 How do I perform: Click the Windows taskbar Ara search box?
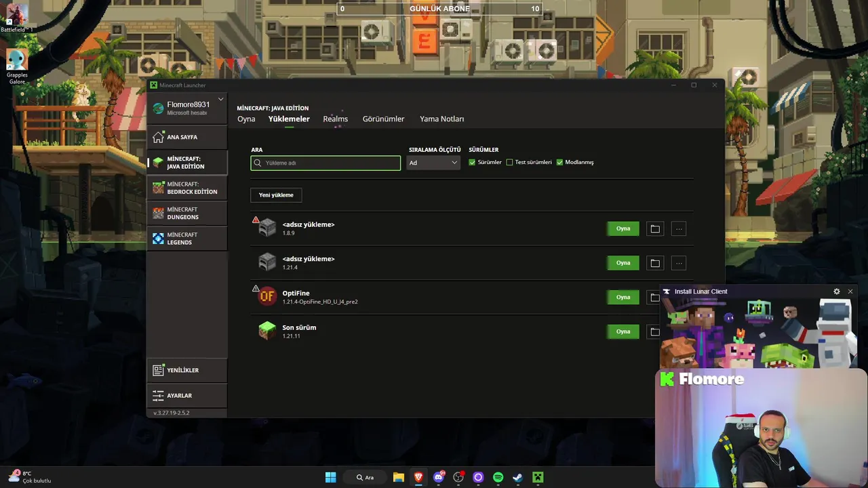[x=366, y=477]
